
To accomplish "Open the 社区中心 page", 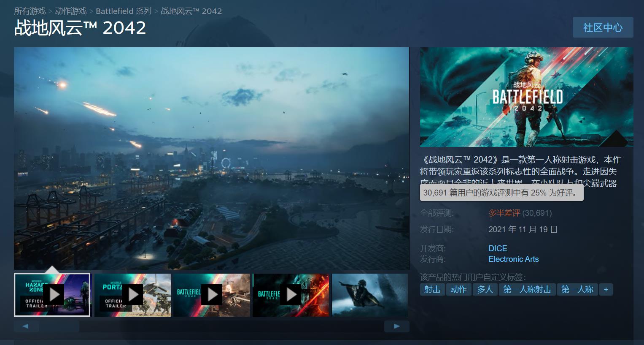I will (603, 27).
